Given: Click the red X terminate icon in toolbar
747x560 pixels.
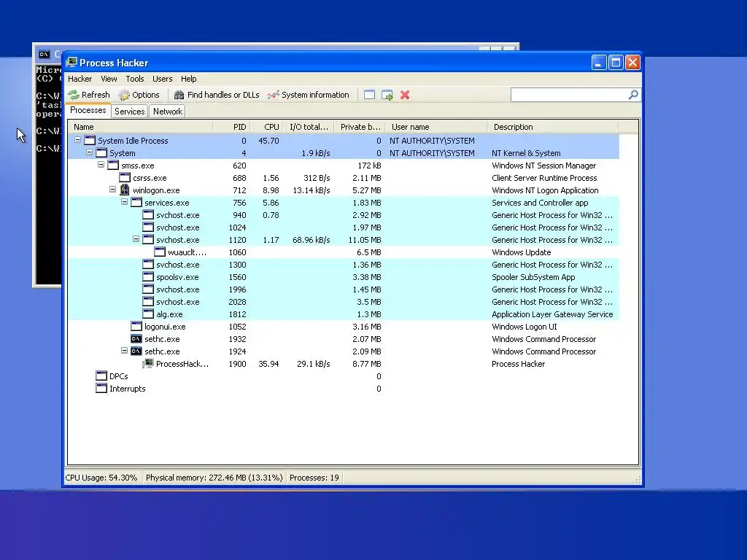Looking at the screenshot, I should [x=405, y=95].
